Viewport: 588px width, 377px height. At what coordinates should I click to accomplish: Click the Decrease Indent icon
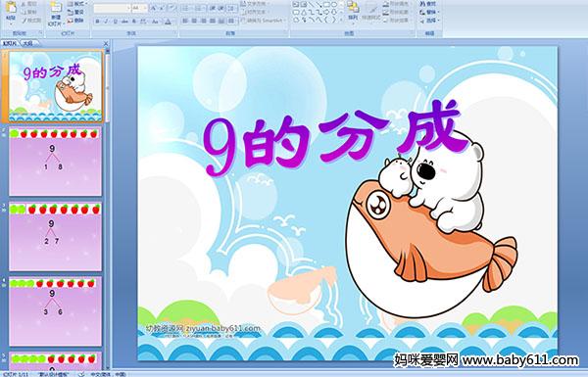pyautogui.click(x=213, y=8)
